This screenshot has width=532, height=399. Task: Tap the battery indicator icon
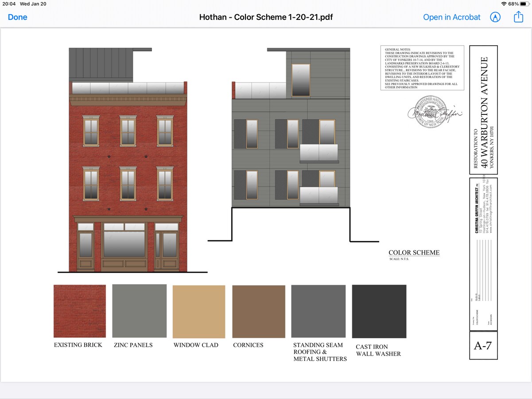(524, 4)
